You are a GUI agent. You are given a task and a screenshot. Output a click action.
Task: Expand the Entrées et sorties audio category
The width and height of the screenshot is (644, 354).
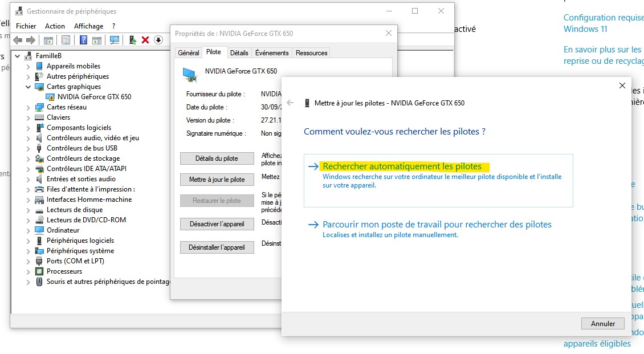(x=28, y=179)
